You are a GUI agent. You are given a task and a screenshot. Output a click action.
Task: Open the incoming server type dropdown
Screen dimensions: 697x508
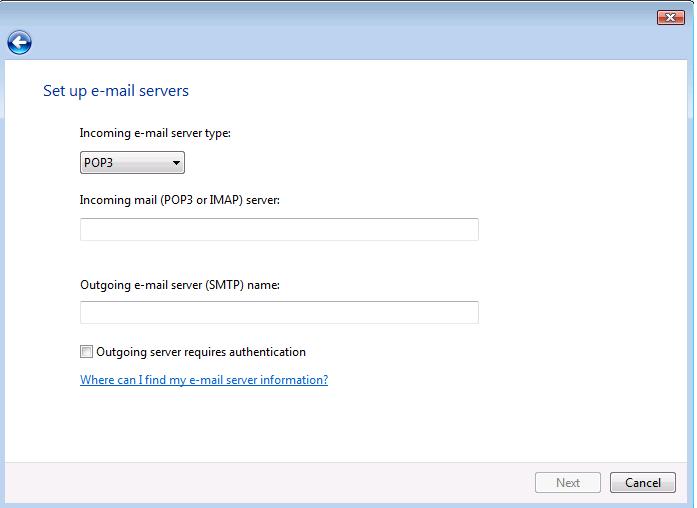132,163
